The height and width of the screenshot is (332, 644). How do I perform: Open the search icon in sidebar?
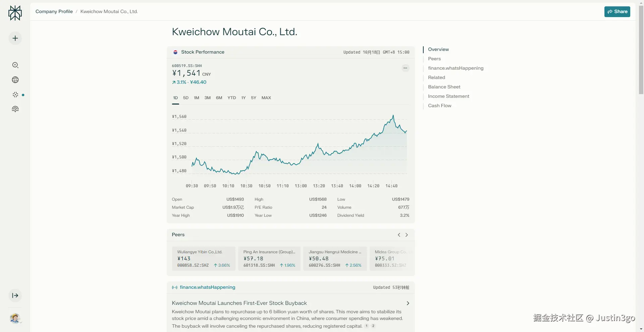(x=15, y=65)
